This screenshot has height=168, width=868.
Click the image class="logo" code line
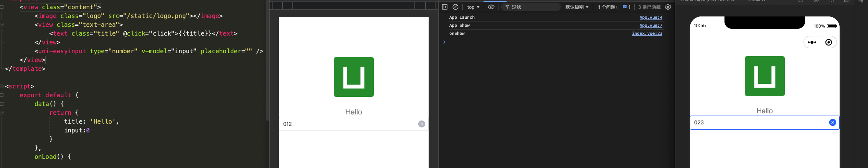[129, 16]
